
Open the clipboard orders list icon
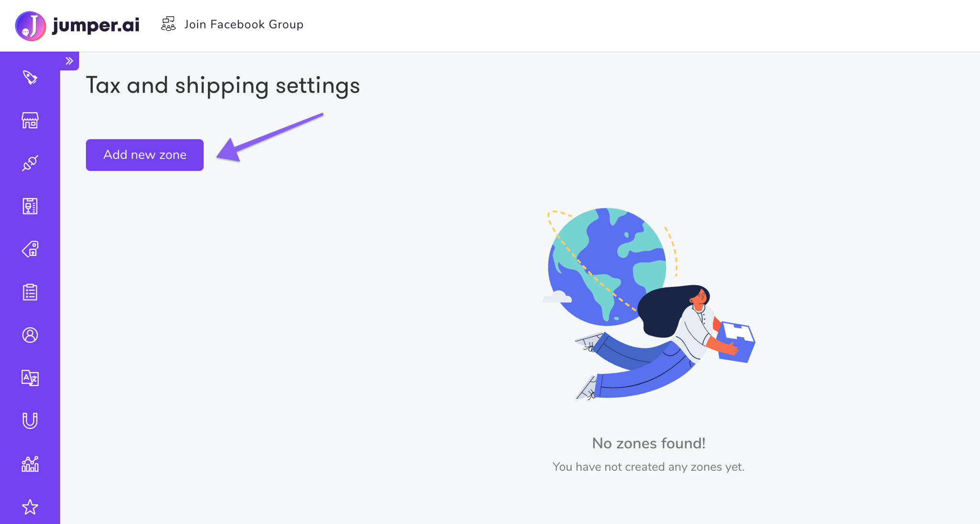click(x=30, y=292)
